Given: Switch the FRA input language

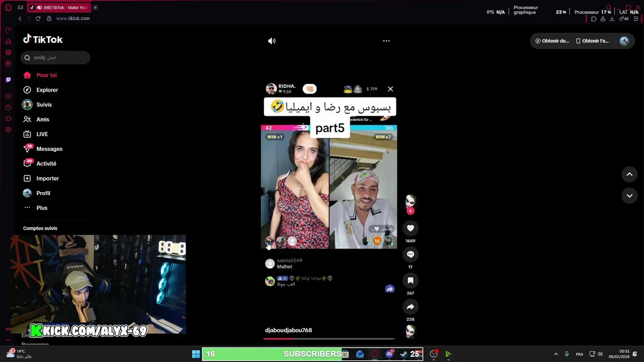Looking at the screenshot, I should tap(580, 354).
